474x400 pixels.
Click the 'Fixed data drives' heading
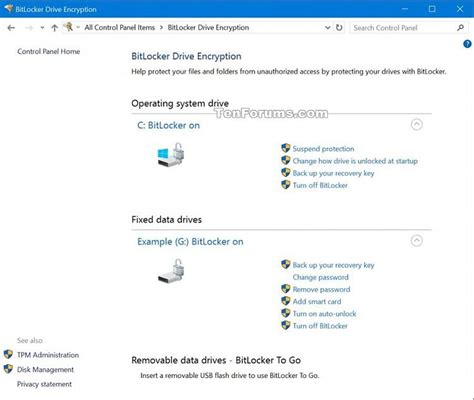pos(167,220)
